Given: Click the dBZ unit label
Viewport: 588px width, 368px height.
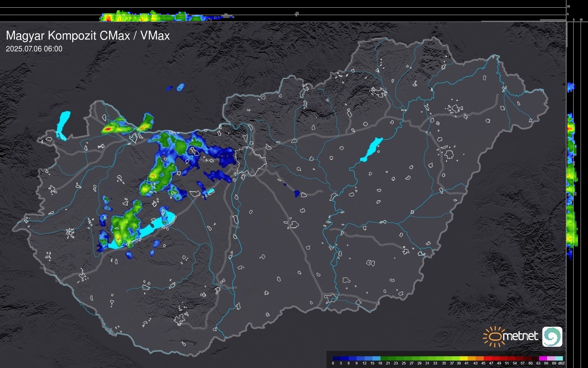Looking at the screenshot, I should pos(561,363).
